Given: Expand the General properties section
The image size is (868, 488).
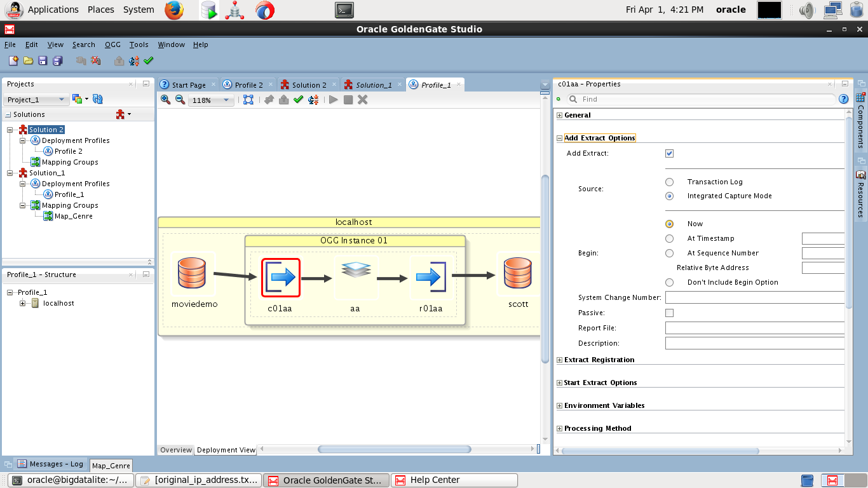Looking at the screenshot, I should coord(559,115).
